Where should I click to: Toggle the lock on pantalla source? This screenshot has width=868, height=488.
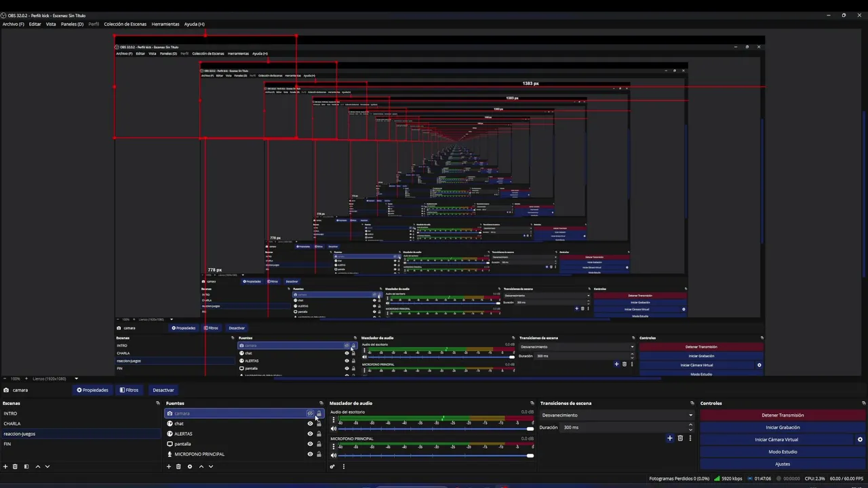[x=319, y=444]
